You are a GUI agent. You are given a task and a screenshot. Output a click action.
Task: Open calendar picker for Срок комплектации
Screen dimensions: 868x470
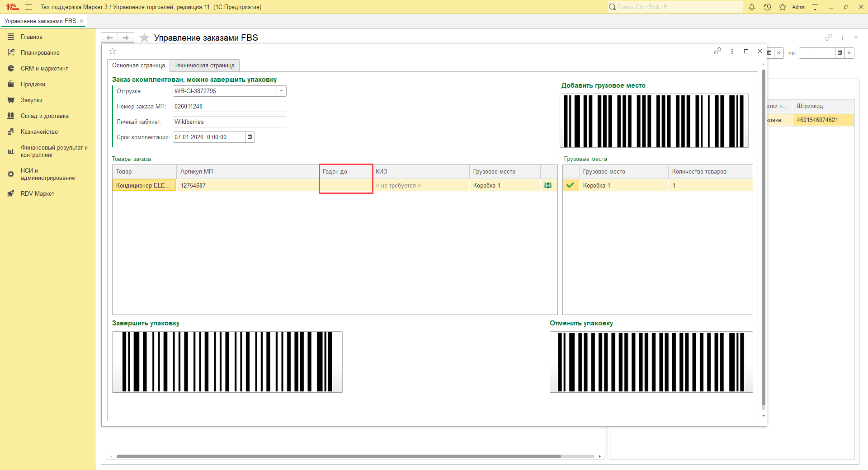point(250,137)
